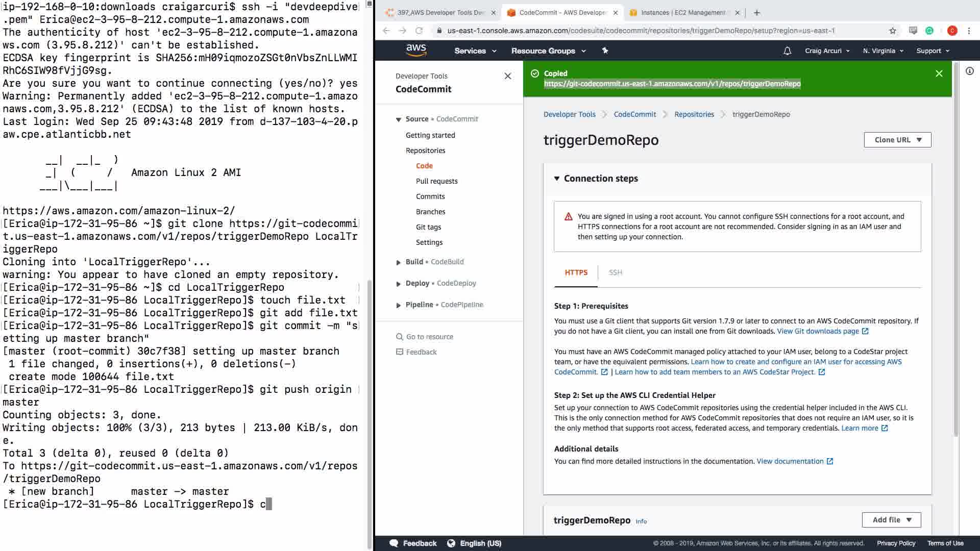Open the Add file dropdown

(891, 520)
